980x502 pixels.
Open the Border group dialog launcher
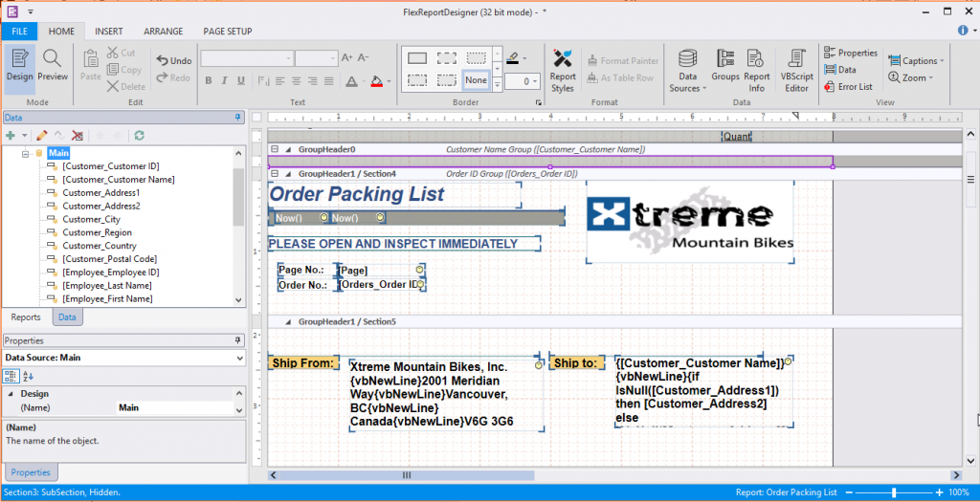point(538,102)
